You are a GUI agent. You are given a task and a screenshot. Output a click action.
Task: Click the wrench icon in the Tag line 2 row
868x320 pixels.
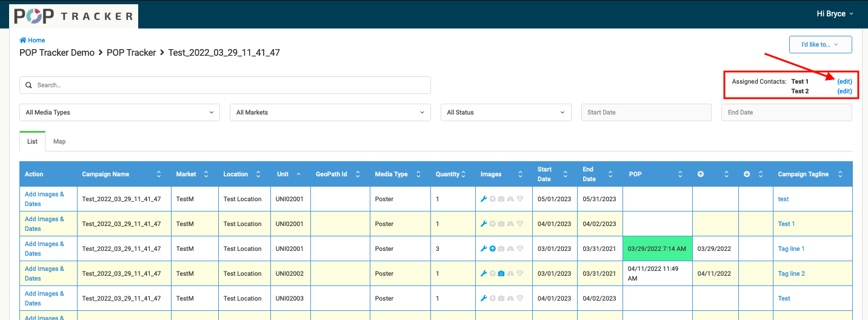(x=484, y=273)
